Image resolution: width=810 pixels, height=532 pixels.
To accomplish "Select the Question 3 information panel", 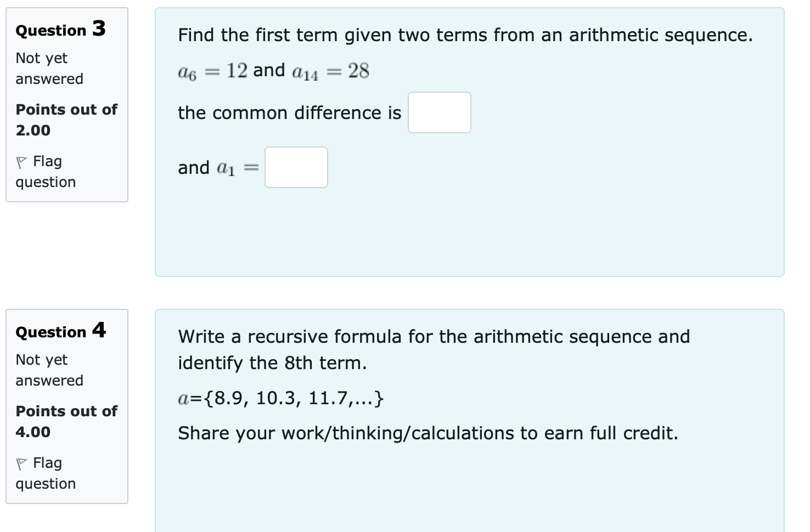I will point(66,104).
